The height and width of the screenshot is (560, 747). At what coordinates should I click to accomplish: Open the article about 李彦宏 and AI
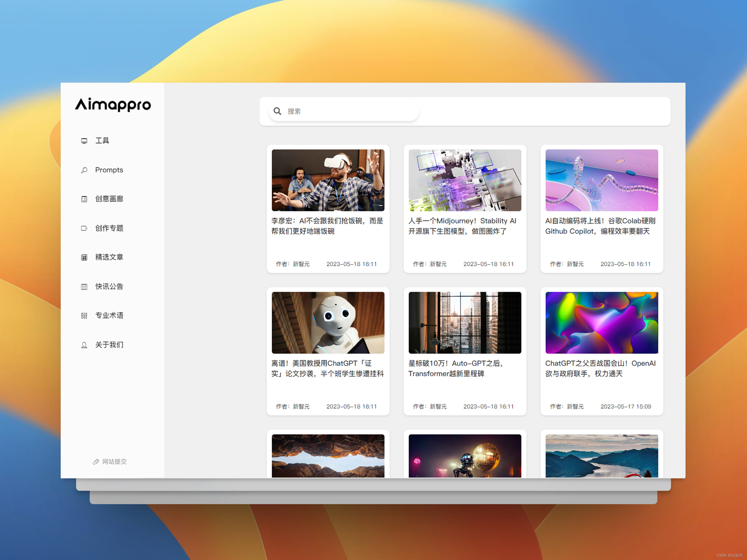tap(328, 226)
